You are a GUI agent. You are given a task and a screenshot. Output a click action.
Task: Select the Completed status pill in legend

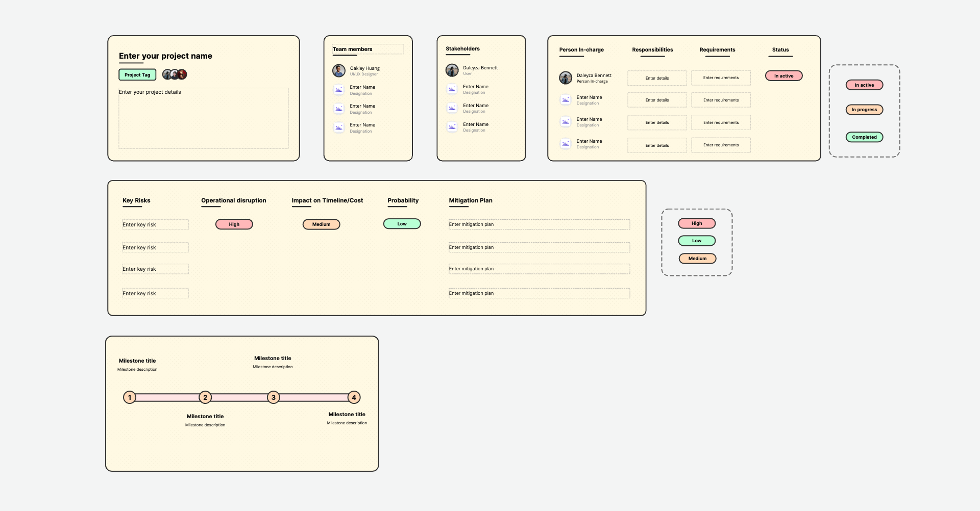[x=864, y=137]
